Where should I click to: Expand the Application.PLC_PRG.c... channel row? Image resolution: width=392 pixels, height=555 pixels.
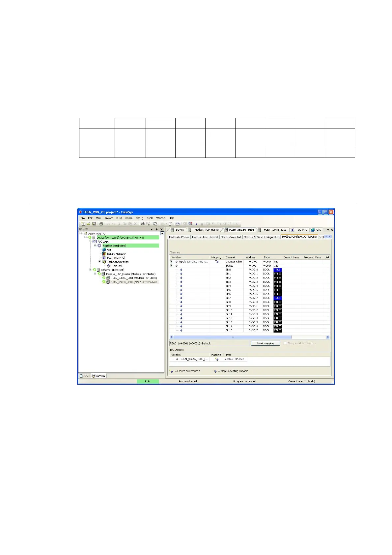pyautogui.click(x=171, y=262)
